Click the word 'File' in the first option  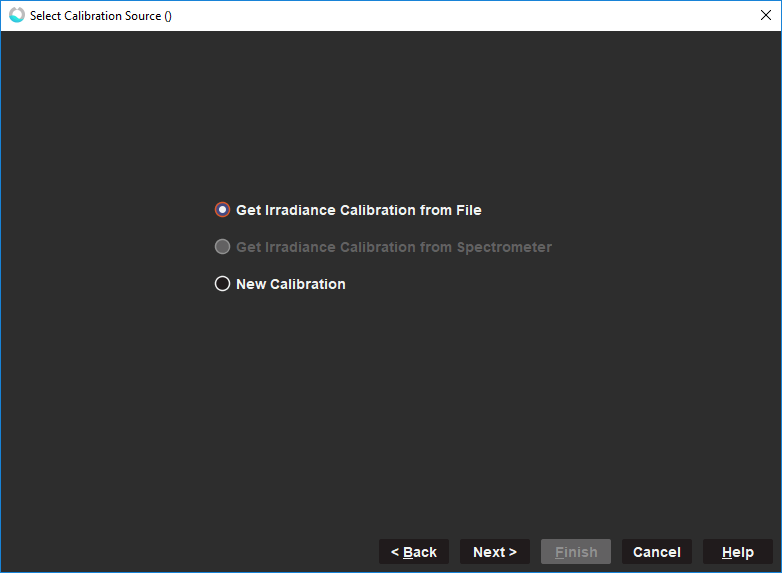pyautogui.click(x=468, y=210)
